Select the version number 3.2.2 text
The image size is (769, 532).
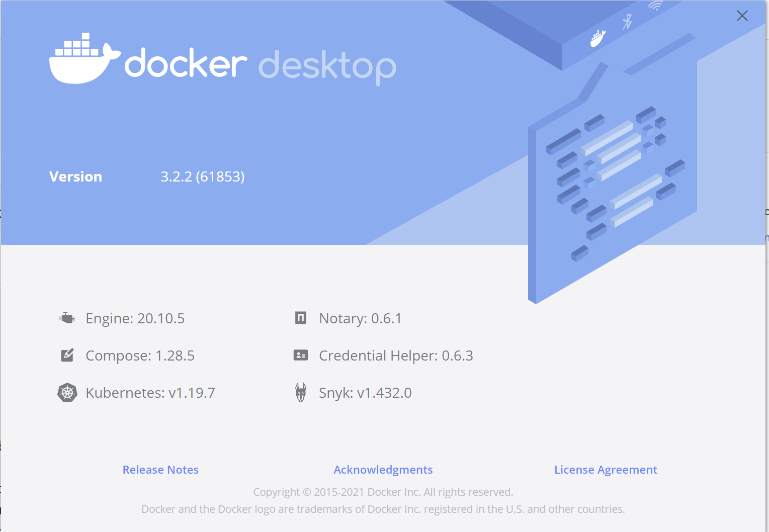pyautogui.click(x=202, y=176)
